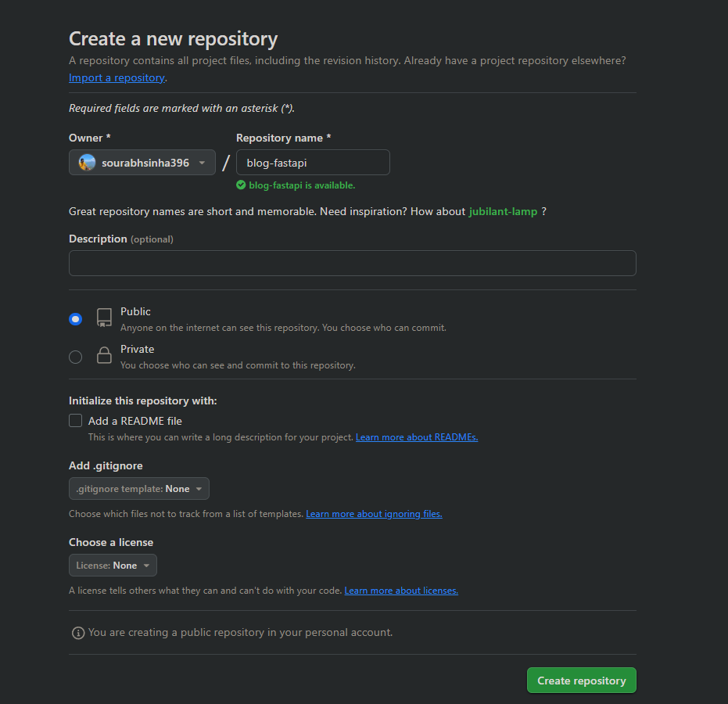Image resolution: width=728 pixels, height=704 pixels.
Task: Click the info icon beside public repository notice
Action: pyautogui.click(x=78, y=633)
